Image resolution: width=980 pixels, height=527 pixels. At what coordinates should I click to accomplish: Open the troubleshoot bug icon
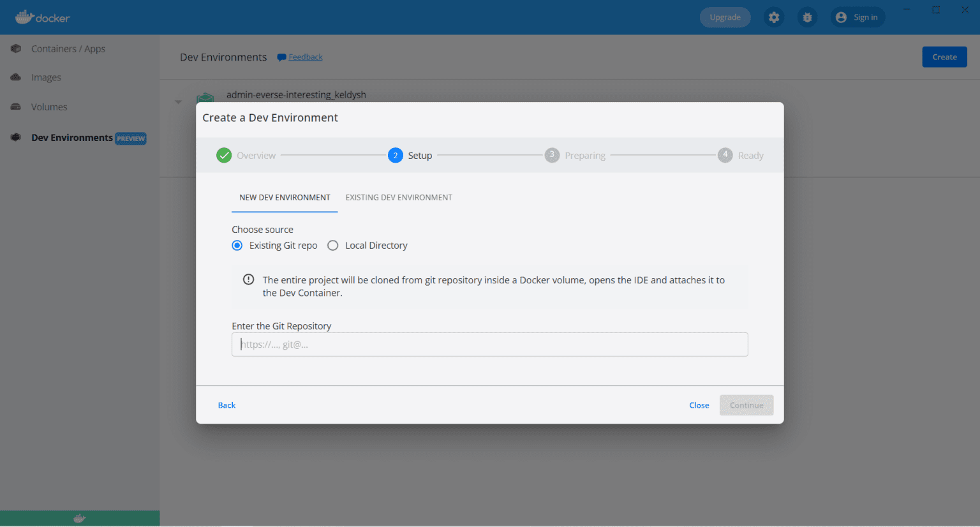click(807, 17)
